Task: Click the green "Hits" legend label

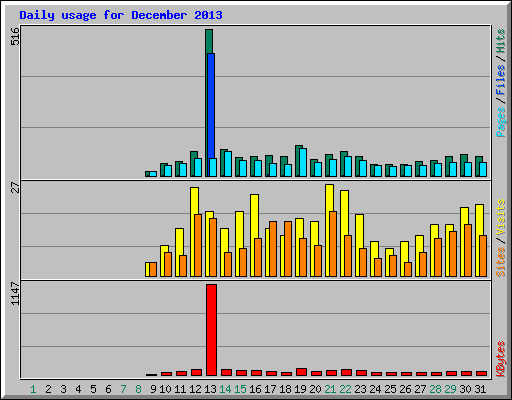Action: (x=501, y=41)
